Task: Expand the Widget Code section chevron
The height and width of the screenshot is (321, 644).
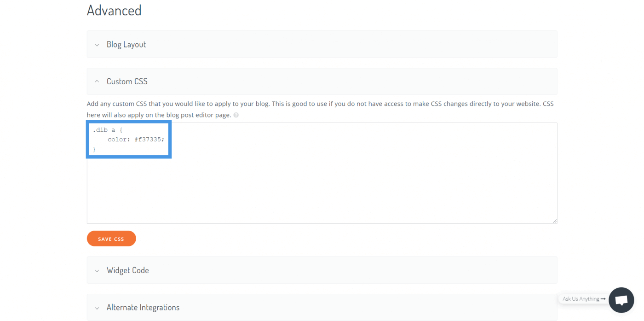Action: (x=97, y=271)
